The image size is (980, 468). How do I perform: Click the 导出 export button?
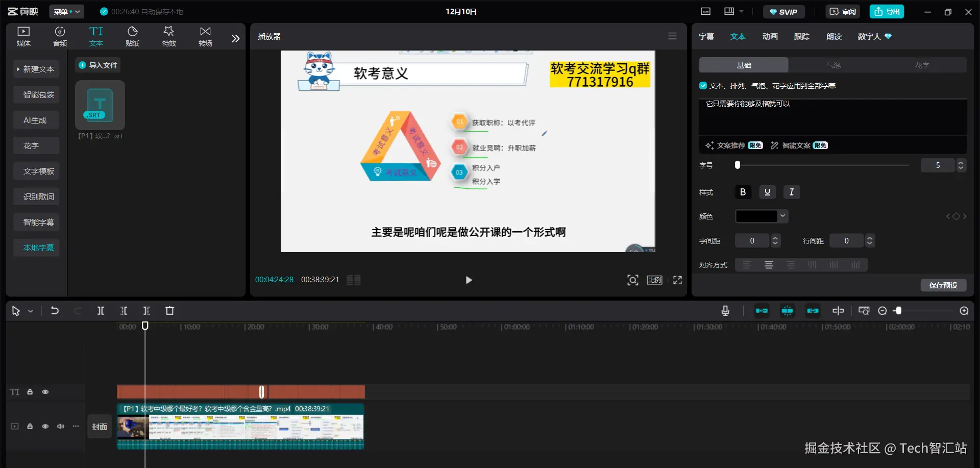pos(887,12)
